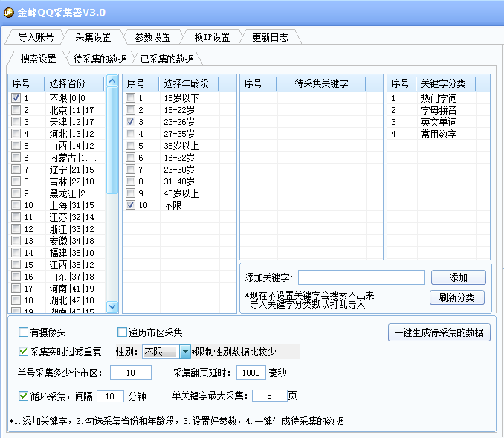Click the 待采集关键字 column header

point(321,83)
